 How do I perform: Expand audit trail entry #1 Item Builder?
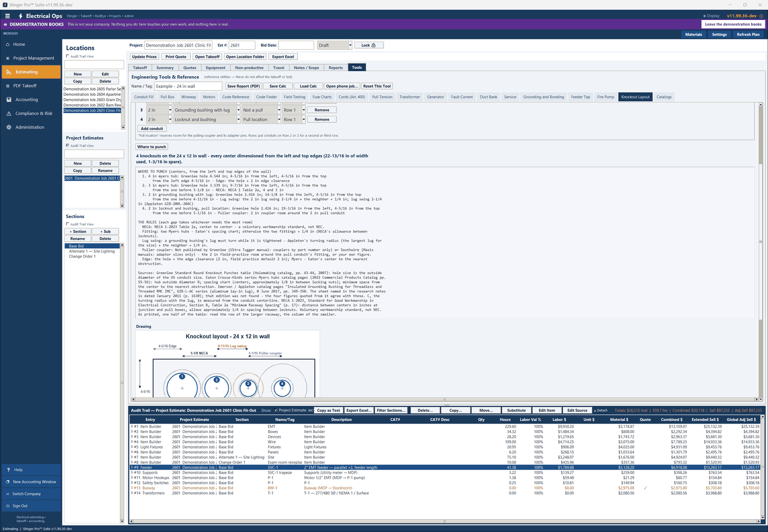click(x=132, y=427)
